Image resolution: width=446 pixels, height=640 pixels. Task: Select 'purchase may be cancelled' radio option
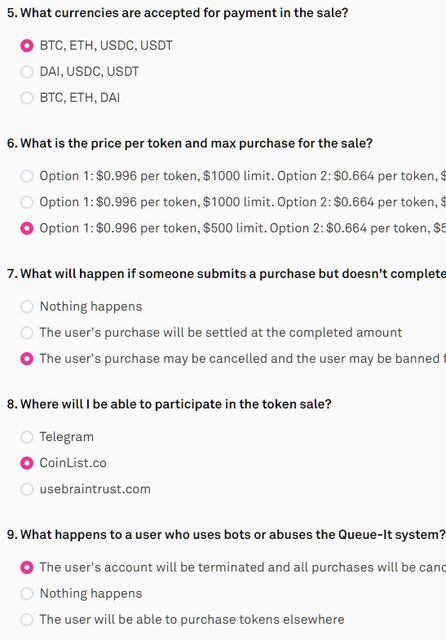click(27, 359)
